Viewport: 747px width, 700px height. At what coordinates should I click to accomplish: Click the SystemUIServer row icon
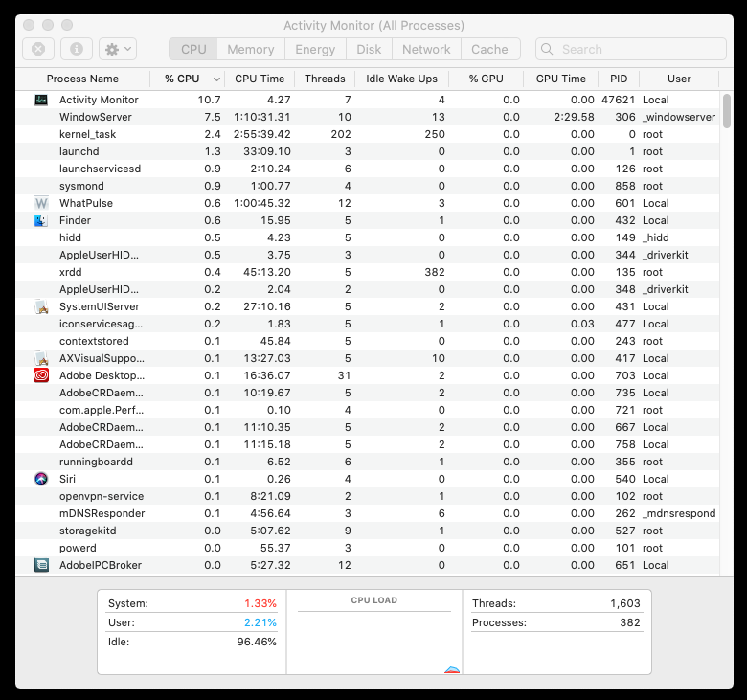point(41,306)
